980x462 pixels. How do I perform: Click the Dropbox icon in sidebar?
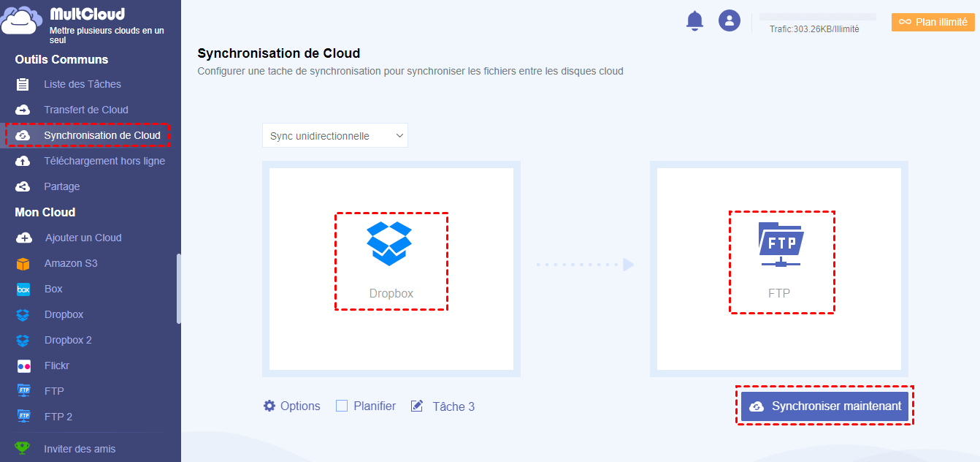tap(23, 314)
